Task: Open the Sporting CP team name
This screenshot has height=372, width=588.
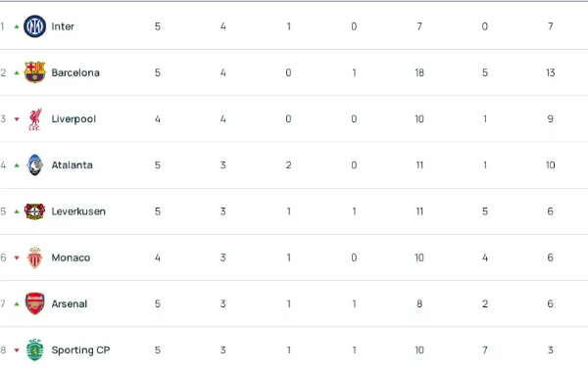Action: point(80,350)
